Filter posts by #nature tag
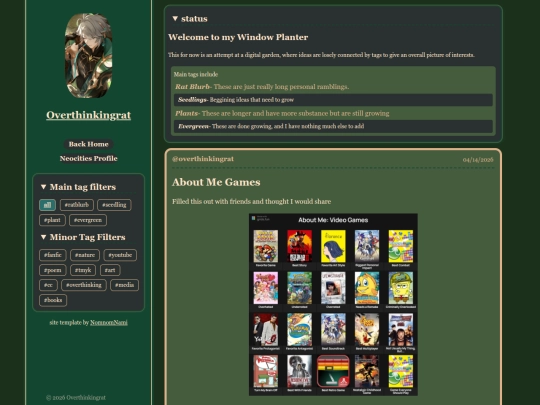This screenshot has height=405, width=540. [x=85, y=255]
